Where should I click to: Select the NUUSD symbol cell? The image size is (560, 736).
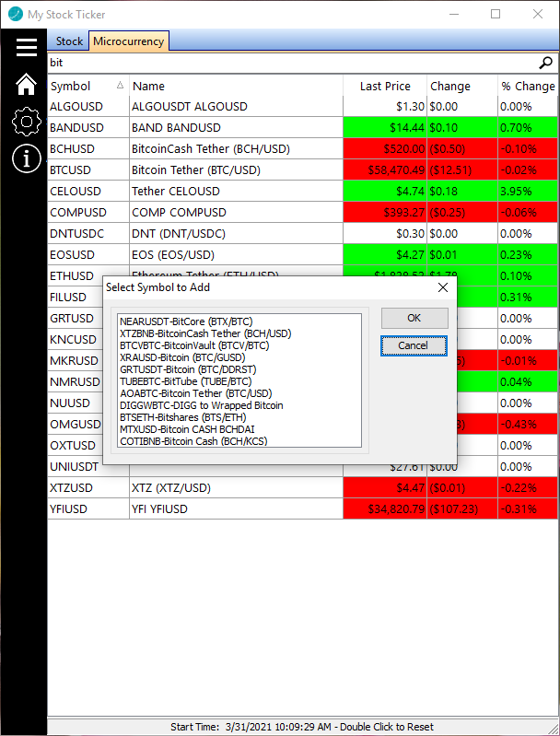(x=76, y=403)
